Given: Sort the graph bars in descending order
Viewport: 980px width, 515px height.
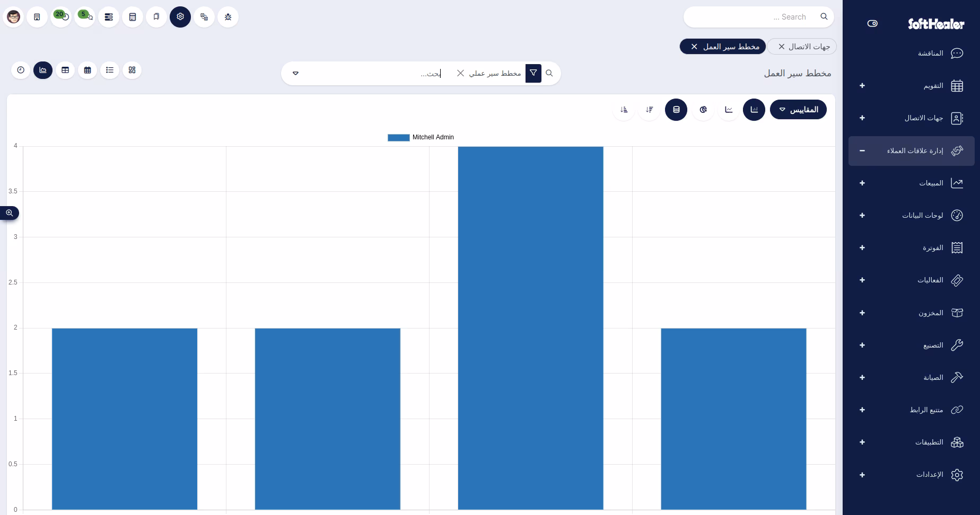Looking at the screenshot, I should click(x=650, y=110).
